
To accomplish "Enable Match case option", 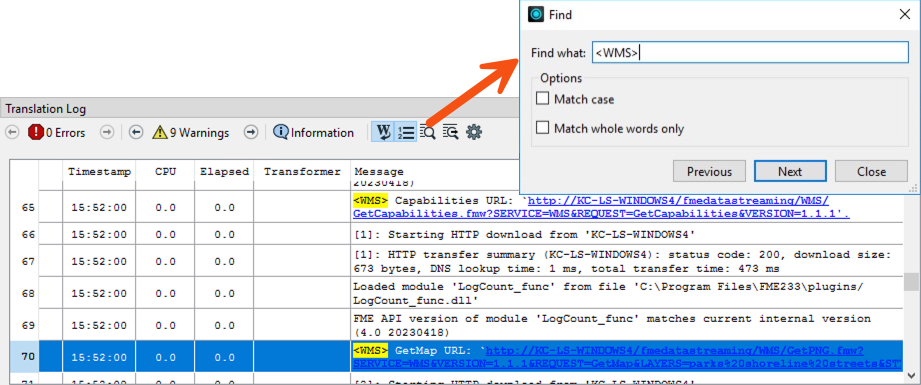I will point(542,99).
